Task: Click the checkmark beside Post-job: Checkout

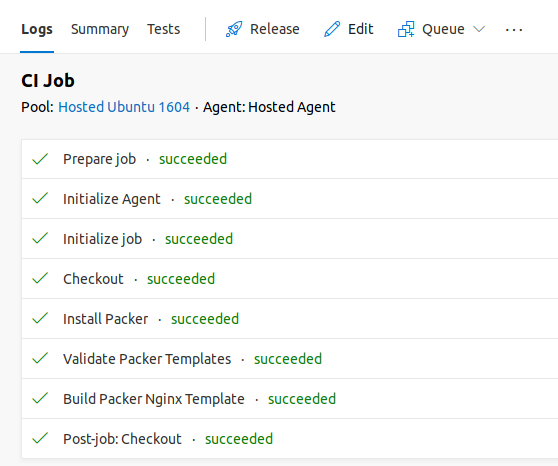Action: tap(40, 438)
